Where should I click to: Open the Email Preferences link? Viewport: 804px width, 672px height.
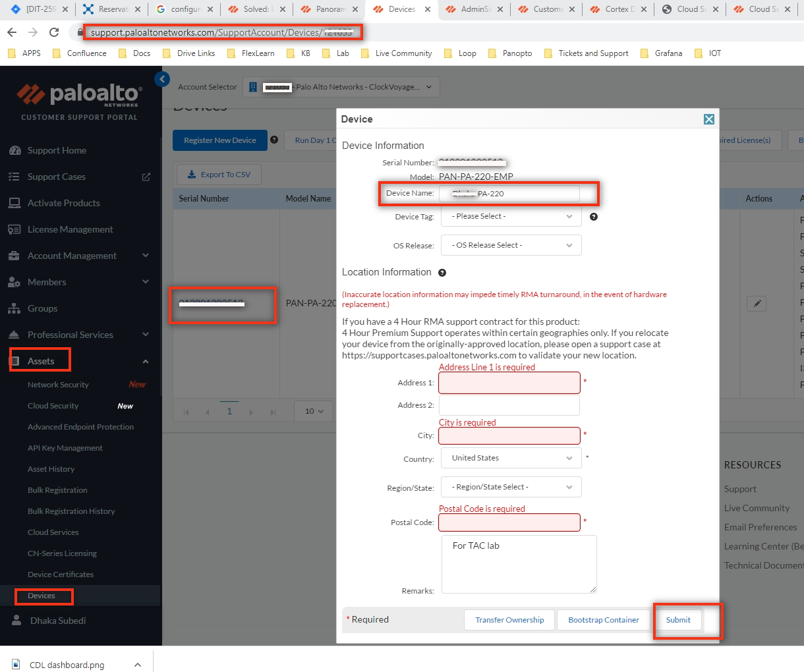(x=761, y=527)
